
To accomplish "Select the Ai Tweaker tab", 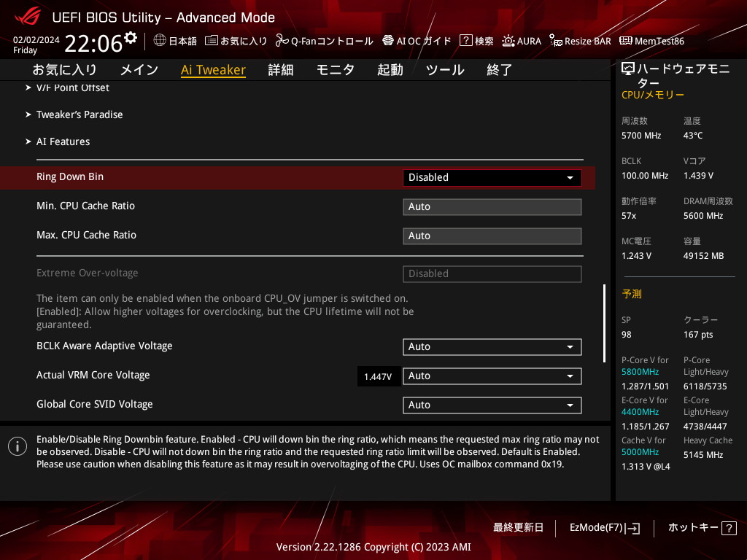I will (x=213, y=69).
